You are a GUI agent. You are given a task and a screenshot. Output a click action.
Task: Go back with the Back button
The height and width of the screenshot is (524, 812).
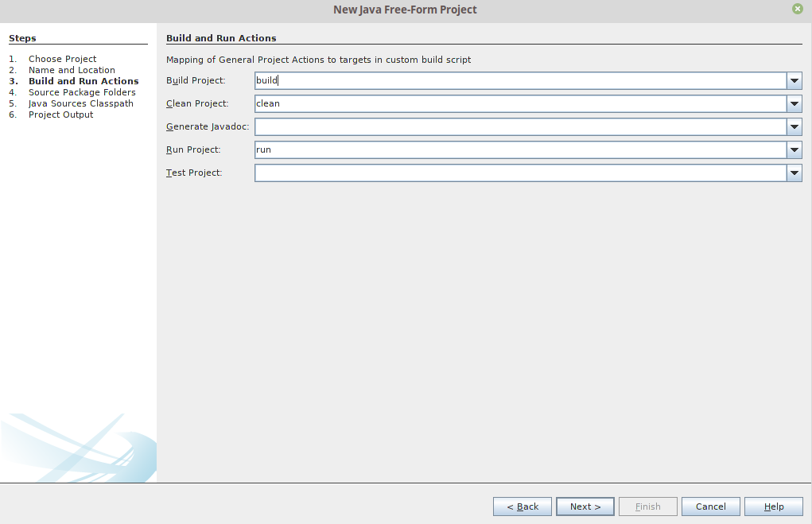pos(523,507)
